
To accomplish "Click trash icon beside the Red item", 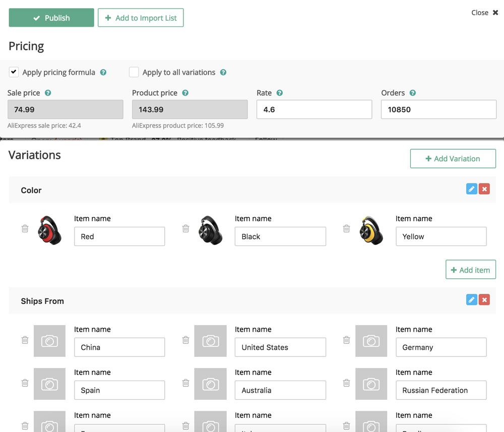I will (x=25, y=229).
